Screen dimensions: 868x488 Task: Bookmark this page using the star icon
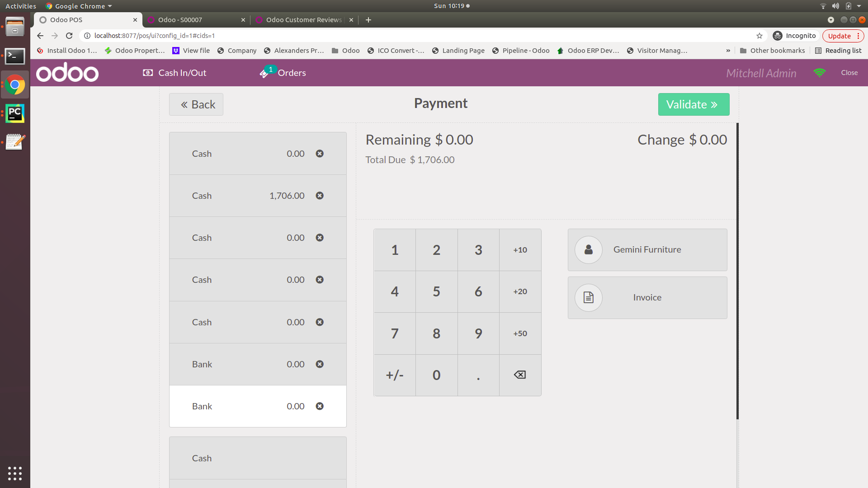click(759, 36)
